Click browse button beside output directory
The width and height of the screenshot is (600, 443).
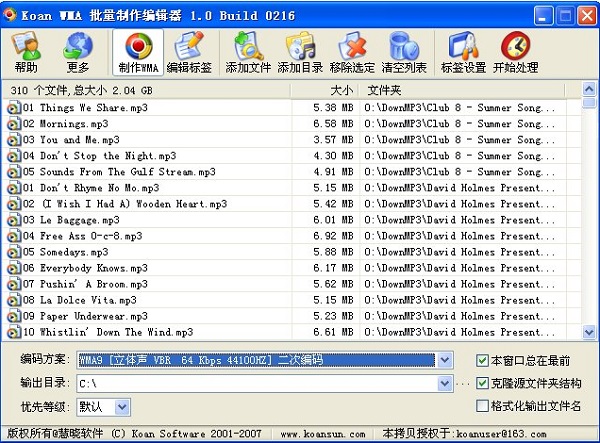pos(463,384)
